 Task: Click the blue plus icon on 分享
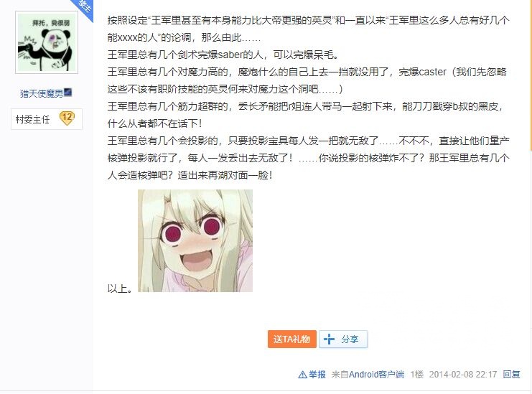coord(329,339)
